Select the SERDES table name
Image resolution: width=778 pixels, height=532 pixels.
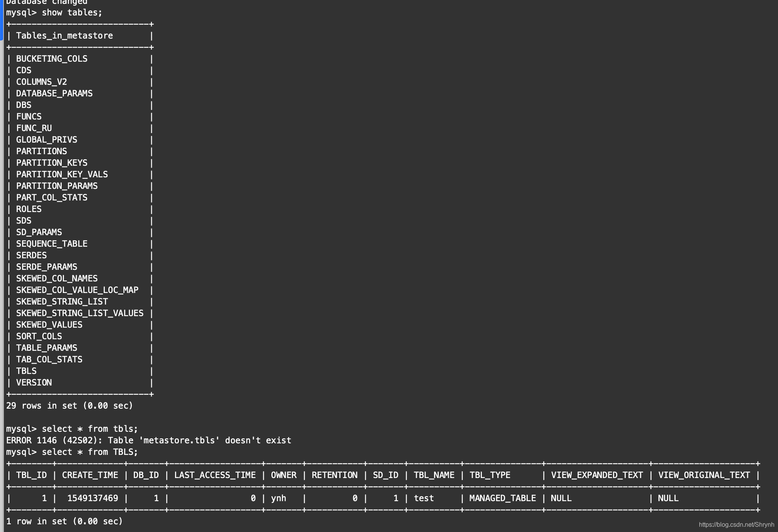[31, 255]
